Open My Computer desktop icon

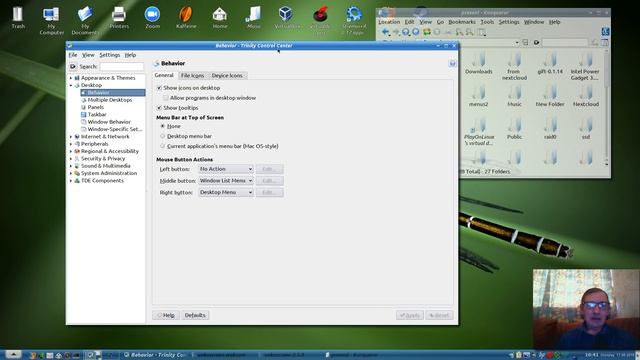[51, 20]
